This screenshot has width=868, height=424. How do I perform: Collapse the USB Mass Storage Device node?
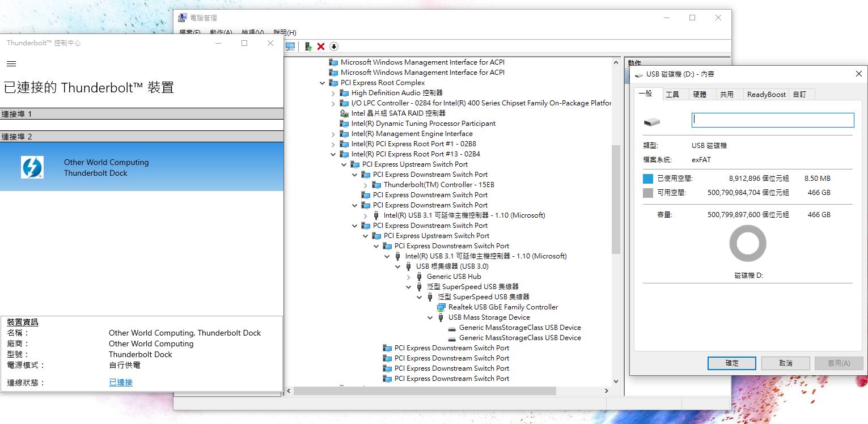(430, 317)
